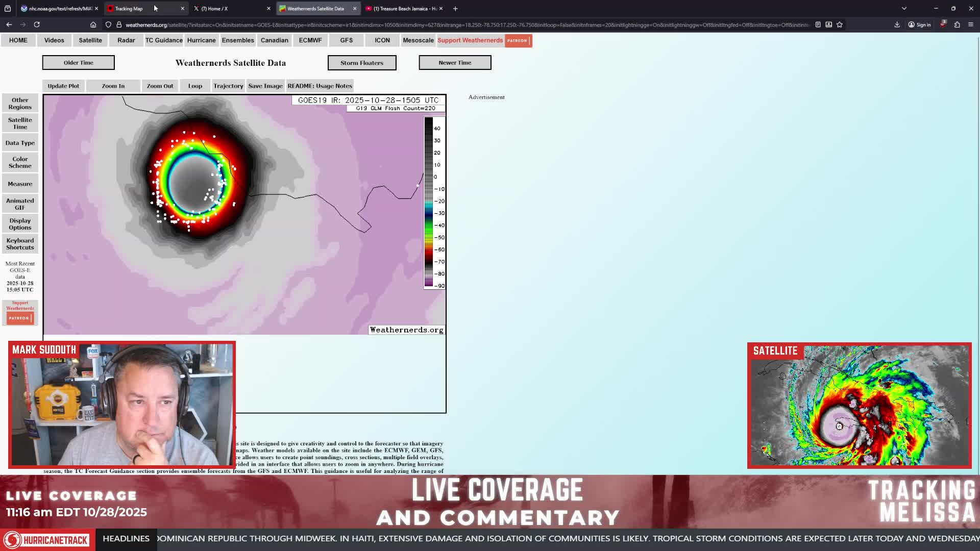This screenshot has height=551, width=980.
Task: Open the Color Scheme options
Action: click(x=20, y=162)
